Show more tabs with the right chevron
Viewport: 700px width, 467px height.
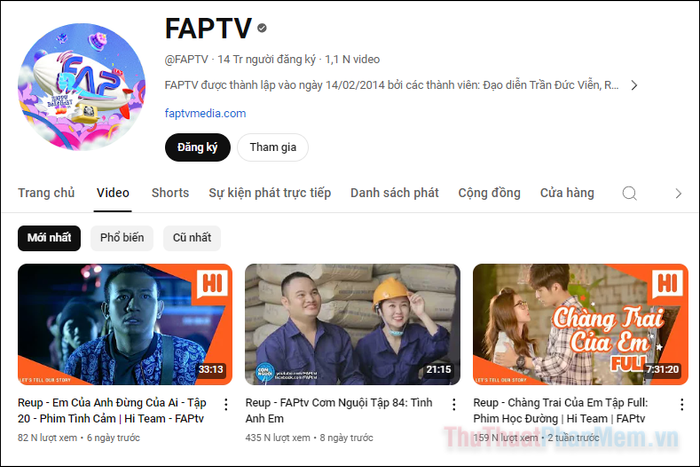click(678, 193)
